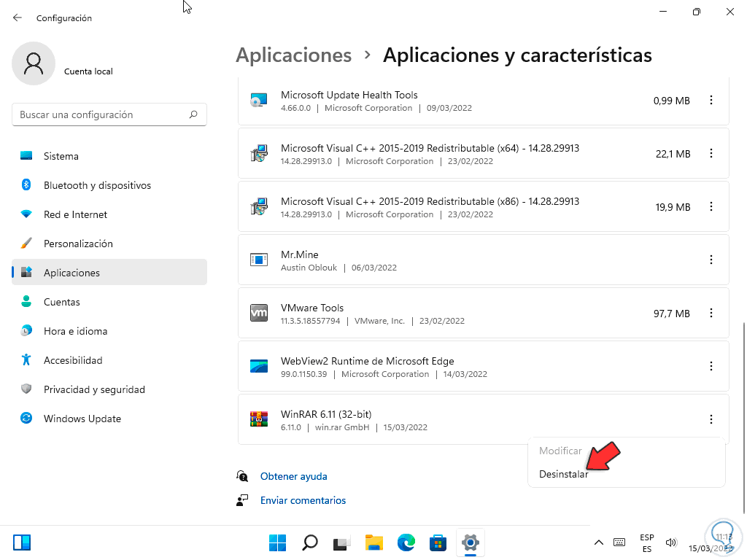This screenshot has height=560, width=747.
Task: Launch File Explorer from the taskbar
Action: click(374, 542)
